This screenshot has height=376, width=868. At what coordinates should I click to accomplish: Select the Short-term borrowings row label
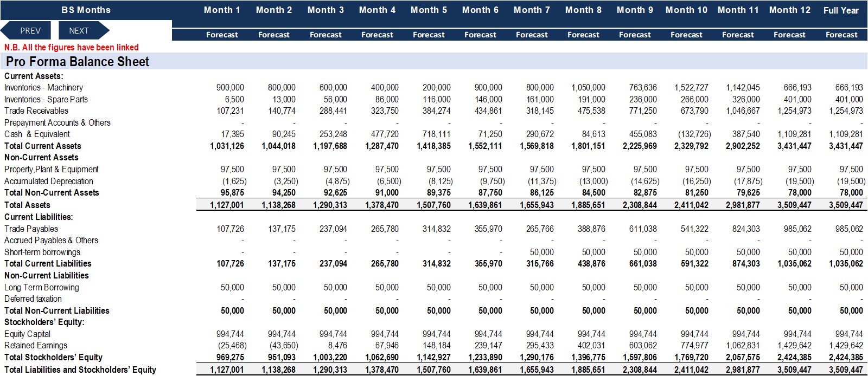point(42,252)
